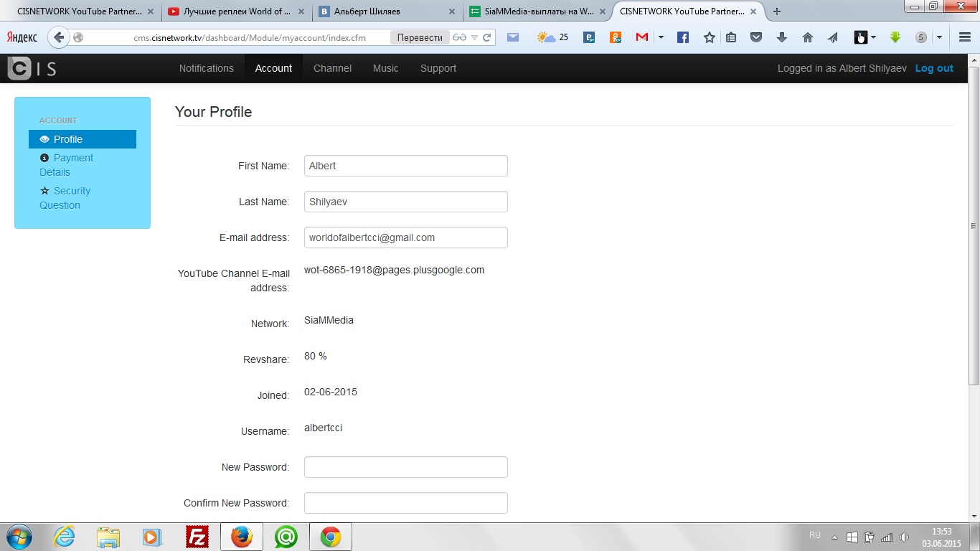Click the Last Name input field

406,202
